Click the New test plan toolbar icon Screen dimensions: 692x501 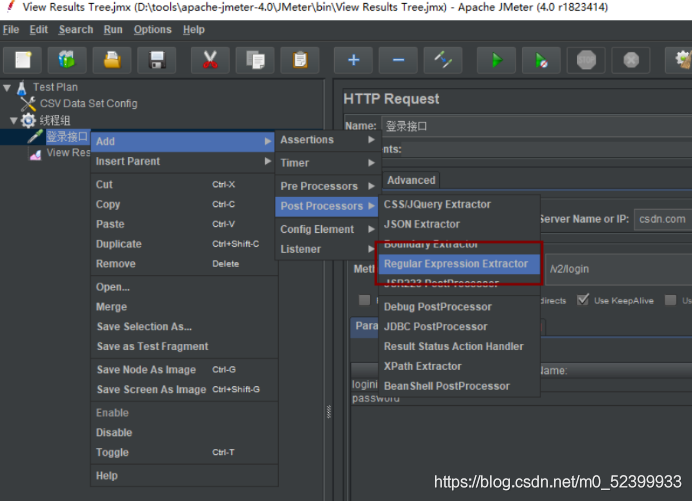[x=23, y=60]
